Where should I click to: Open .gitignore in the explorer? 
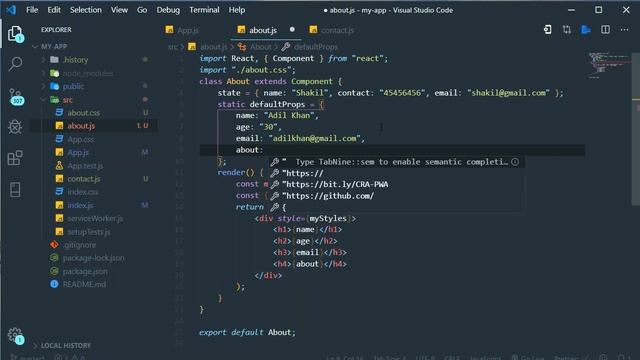click(x=94, y=245)
